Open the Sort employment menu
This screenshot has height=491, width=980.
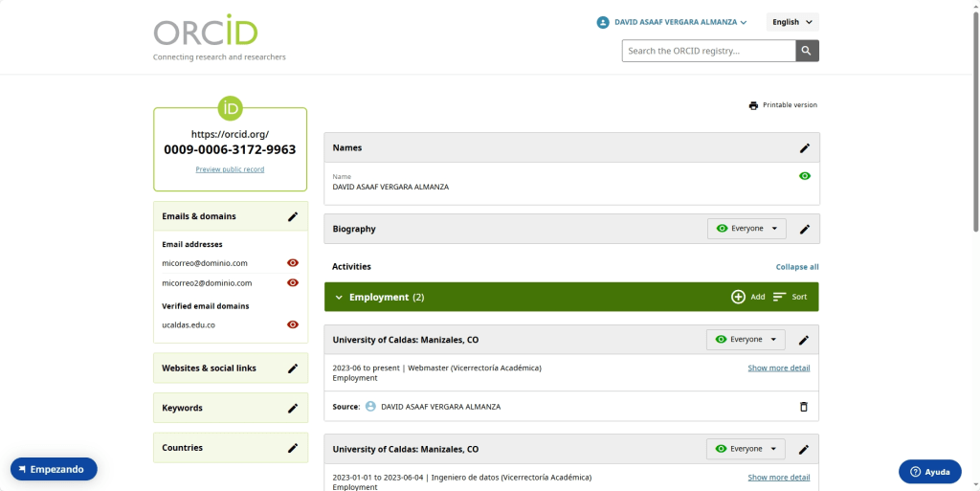tap(790, 297)
